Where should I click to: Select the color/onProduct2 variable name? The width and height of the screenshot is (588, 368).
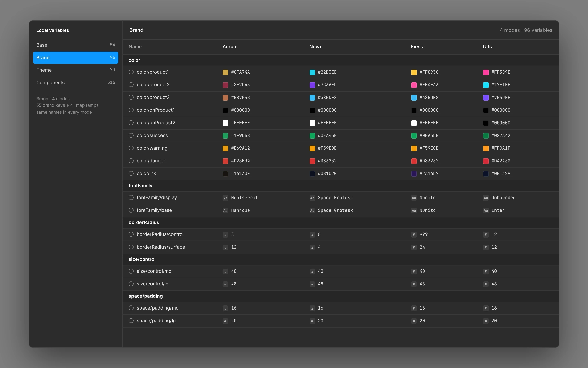click(156, 123)
